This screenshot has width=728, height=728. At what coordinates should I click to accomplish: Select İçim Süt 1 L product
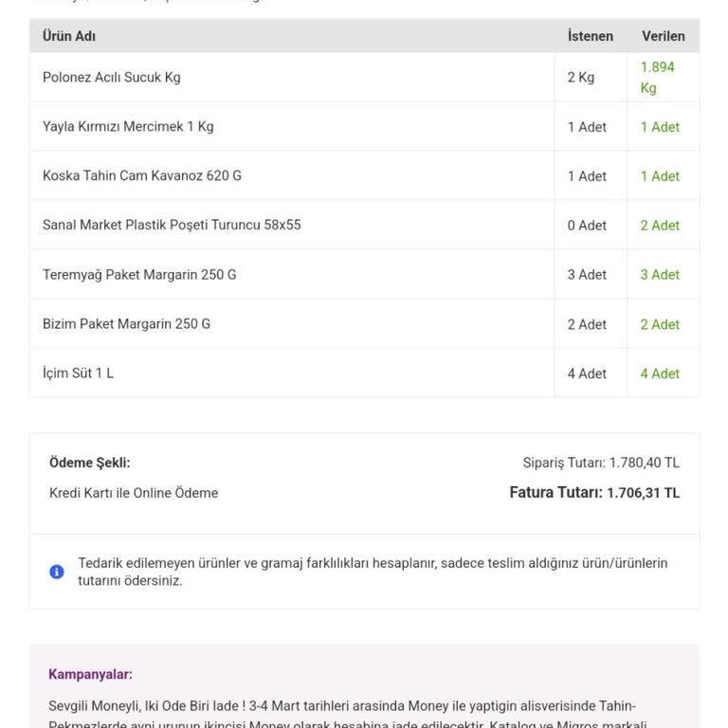tap(78, 373)
